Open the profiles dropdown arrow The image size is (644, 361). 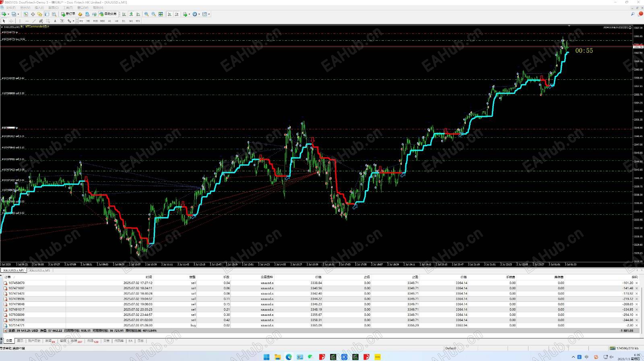19,14
